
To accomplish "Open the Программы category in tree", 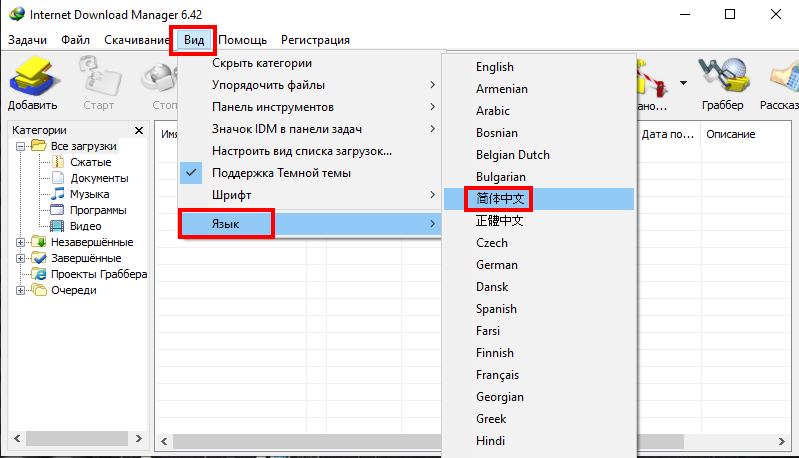I will click(x=97, y=210).
